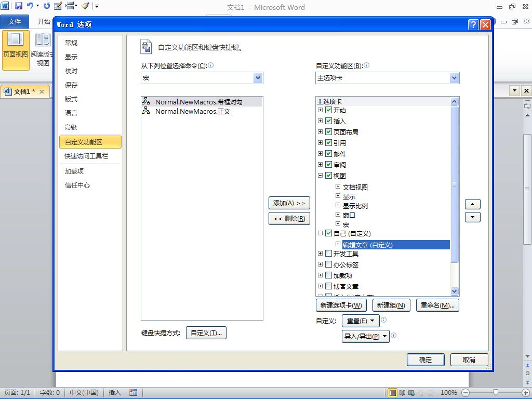The height and width of the screenshot is (399, 532).
Task: Click the 添加(A) >> button
Action: (x=289, y=203)
